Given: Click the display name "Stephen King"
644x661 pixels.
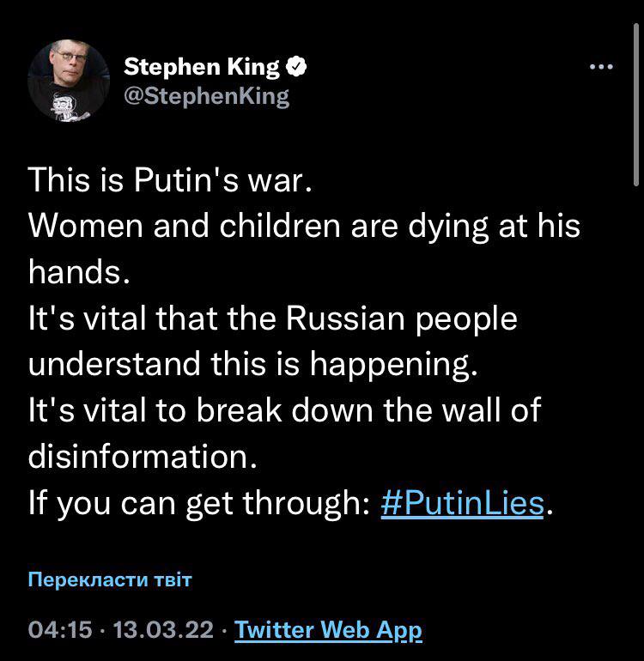Looking at the screenshot, I should pyautogui.click(x=202, y=67).
